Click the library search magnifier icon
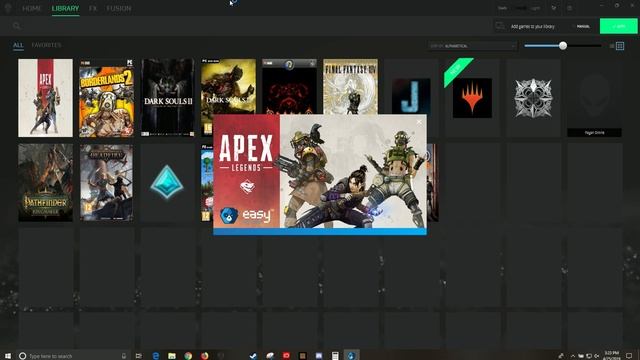 (x=16, y=26)
